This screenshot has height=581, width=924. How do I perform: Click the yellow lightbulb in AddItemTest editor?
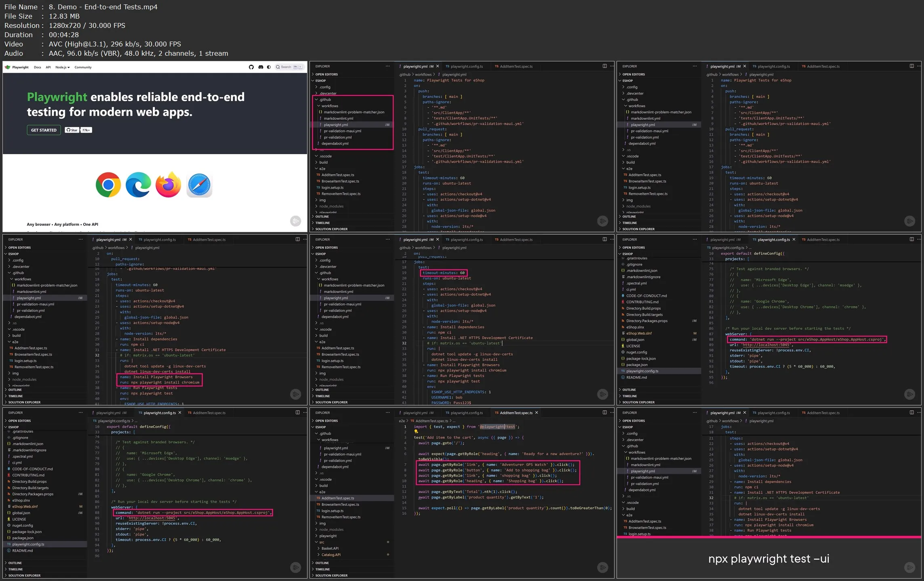(x=416, y=432)
